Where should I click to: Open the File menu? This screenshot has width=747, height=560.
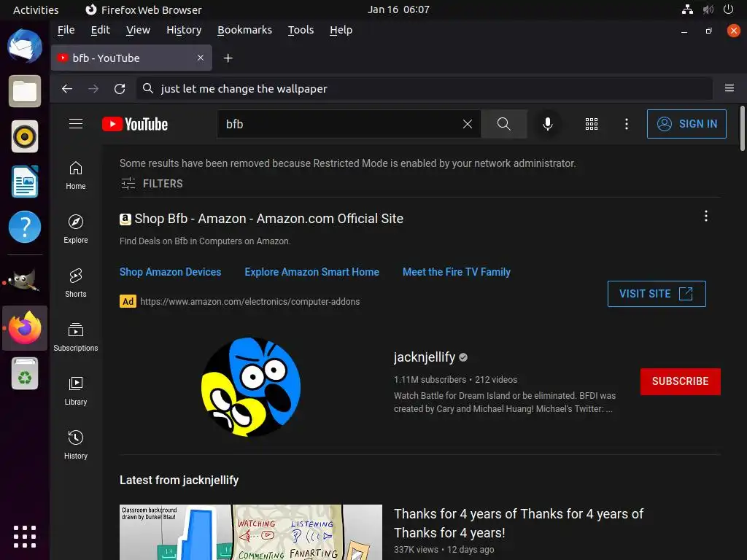click(66, 30)
